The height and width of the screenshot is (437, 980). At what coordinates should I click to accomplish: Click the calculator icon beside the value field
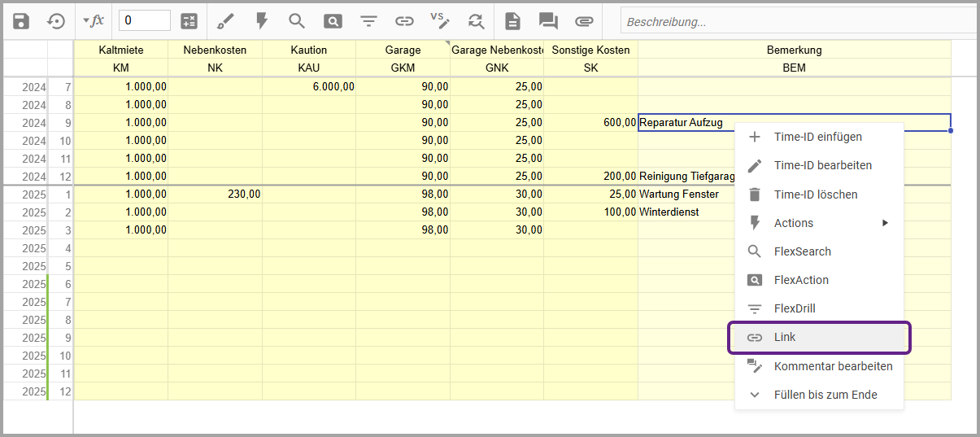(x=189, y=21)
